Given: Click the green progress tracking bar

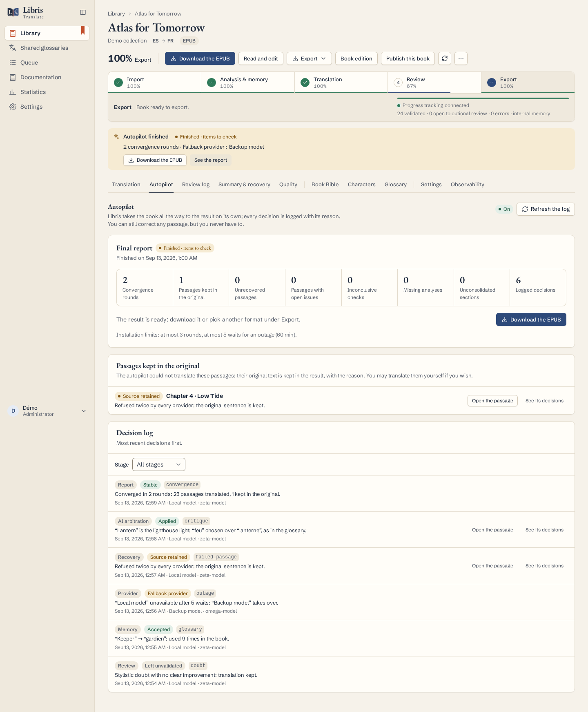Looking at the screenshot, I should click(483, 98).
